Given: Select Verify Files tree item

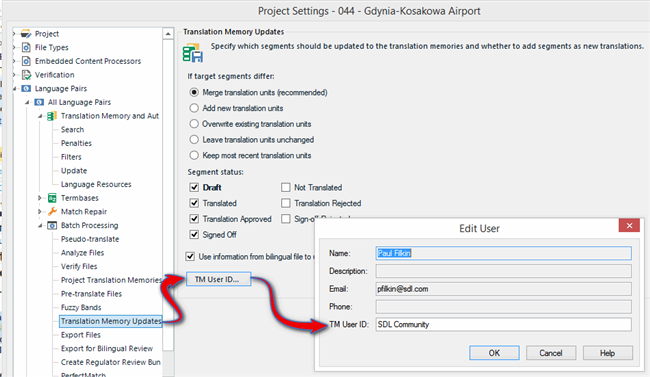Looking at the screenshot, I should coord(79,266).
